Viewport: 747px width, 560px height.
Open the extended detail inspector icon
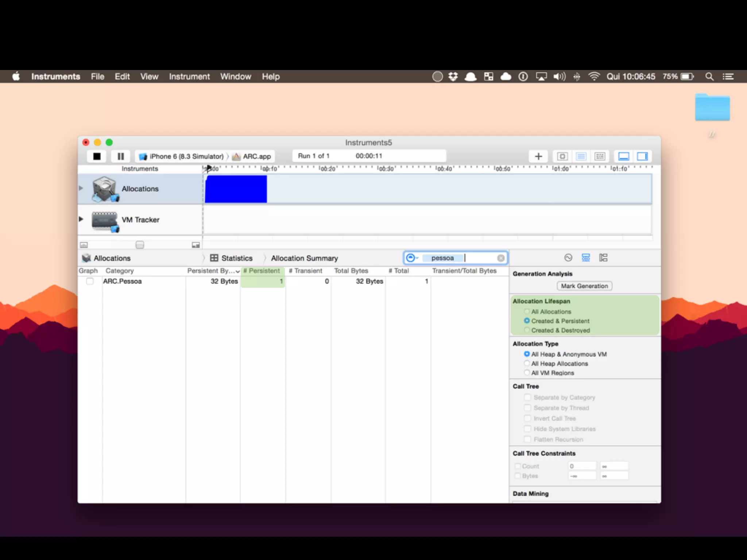[603, 258]
